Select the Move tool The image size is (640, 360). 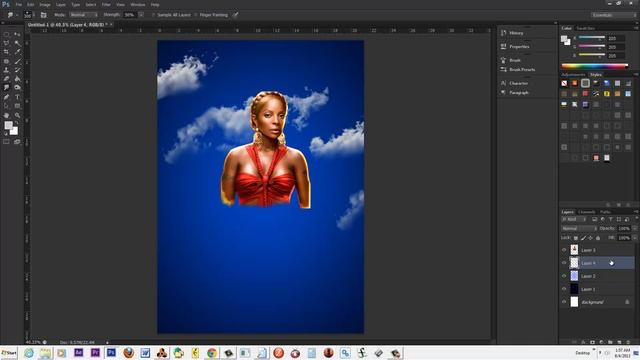(17, 34)
